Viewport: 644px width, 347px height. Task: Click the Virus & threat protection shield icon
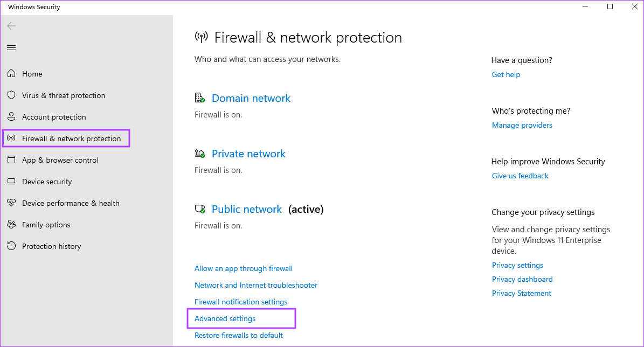(11, 95)
